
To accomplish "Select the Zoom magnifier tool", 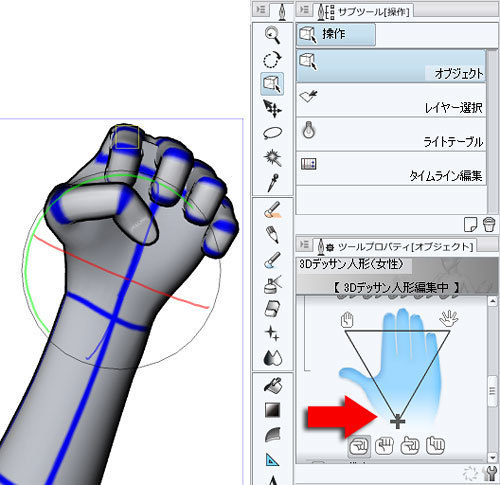I will coord(272,35).
